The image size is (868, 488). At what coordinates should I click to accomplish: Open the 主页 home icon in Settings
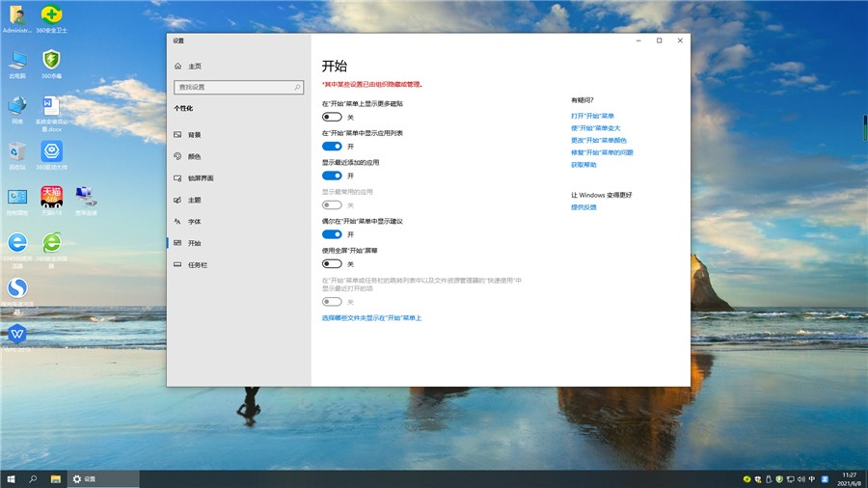(x=178, y=66)
